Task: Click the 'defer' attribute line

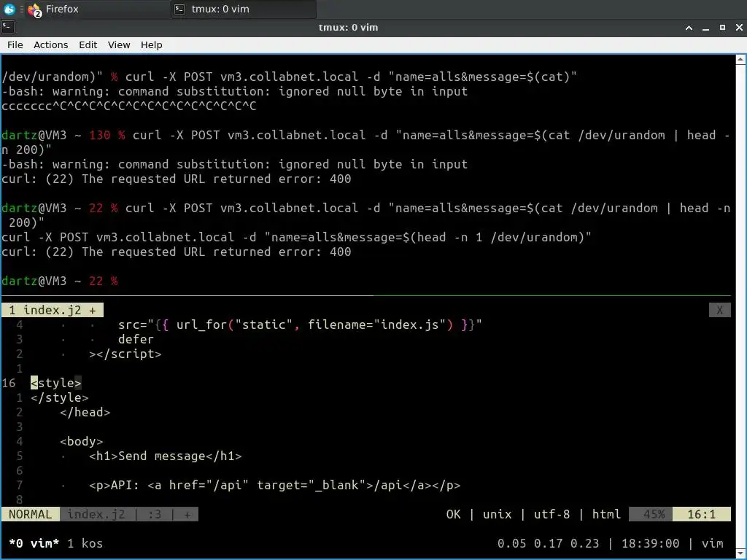Action: coord(136,340)
